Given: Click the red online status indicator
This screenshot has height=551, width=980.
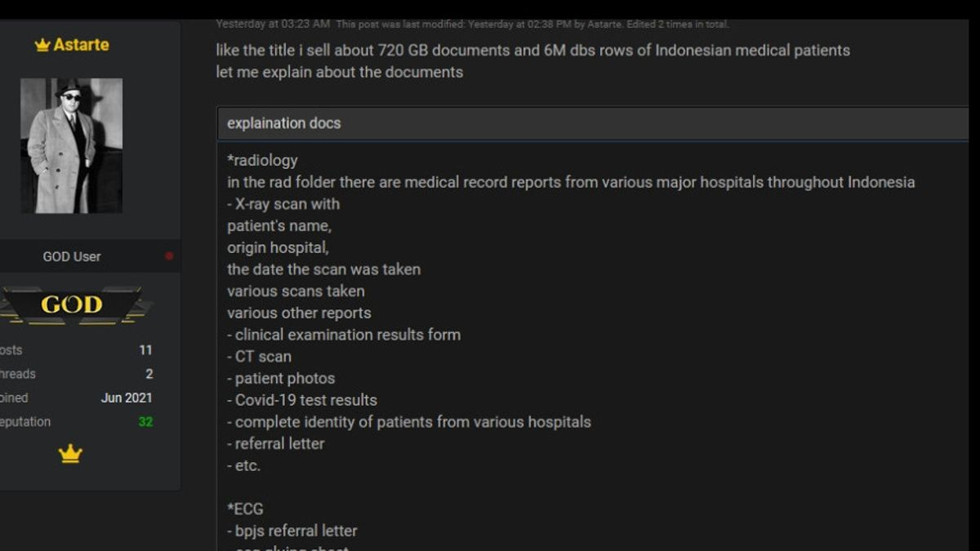Looking at the screenshot, I should pyautogui.click(x=169, y=256).
